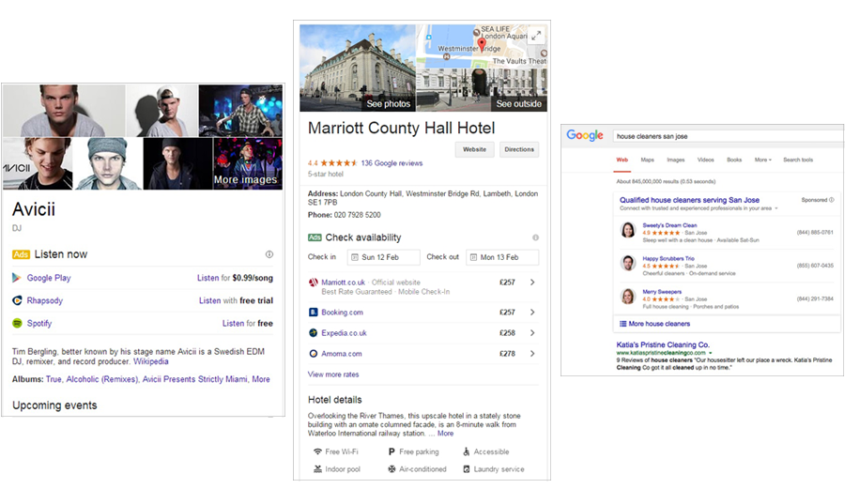Click the Google Play icon in Avicii card
Viewport: 845px width, 504px height.
(17, 278)
